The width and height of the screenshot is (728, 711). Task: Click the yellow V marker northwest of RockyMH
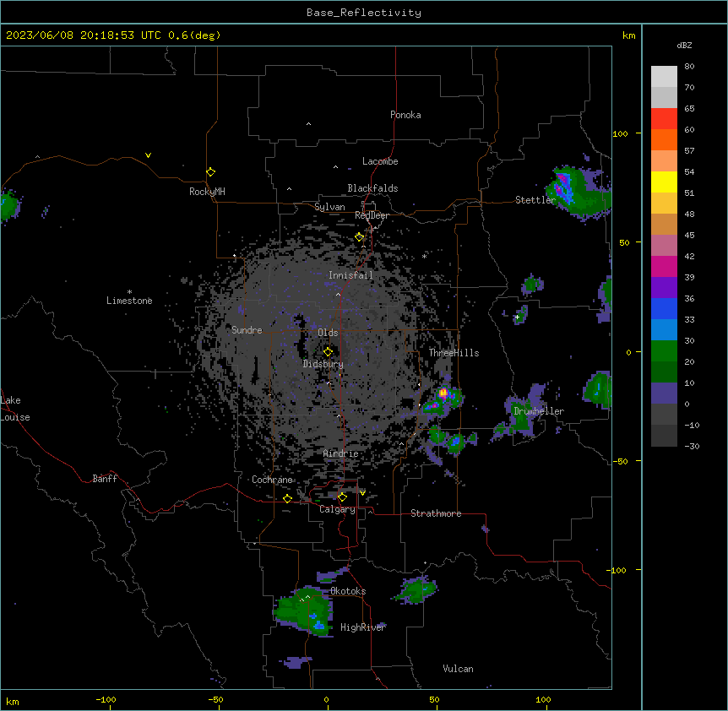coord(148,155)
